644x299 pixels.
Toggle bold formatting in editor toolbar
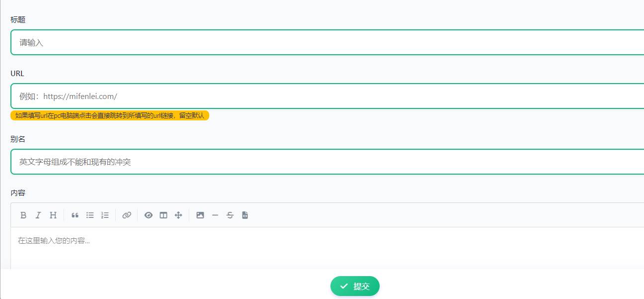coord(23,215)
